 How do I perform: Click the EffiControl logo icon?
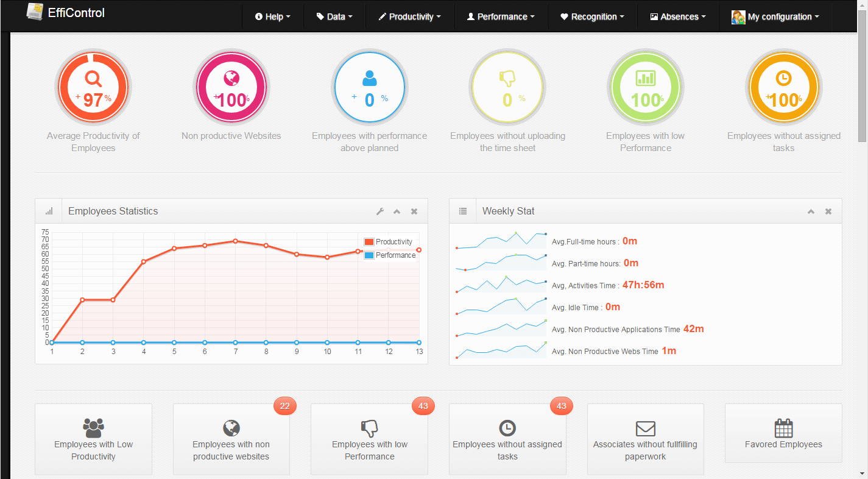(35, 12)
